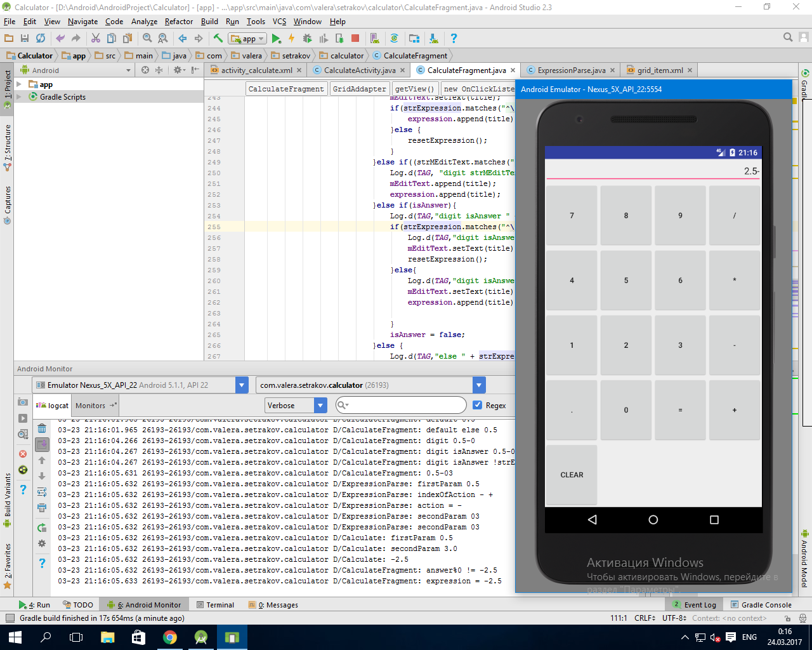Click the Search Everywhere magnifier at top right

(788, 37)
